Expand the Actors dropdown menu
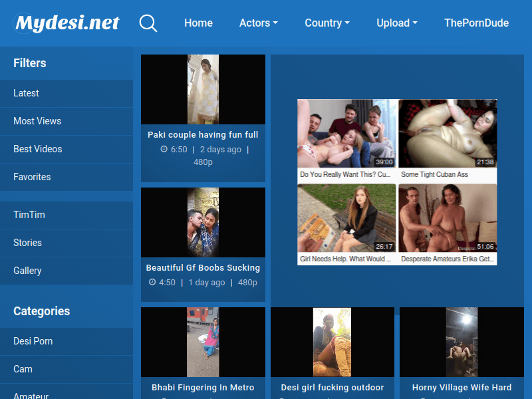532x399 pixels. click(258, 23)
